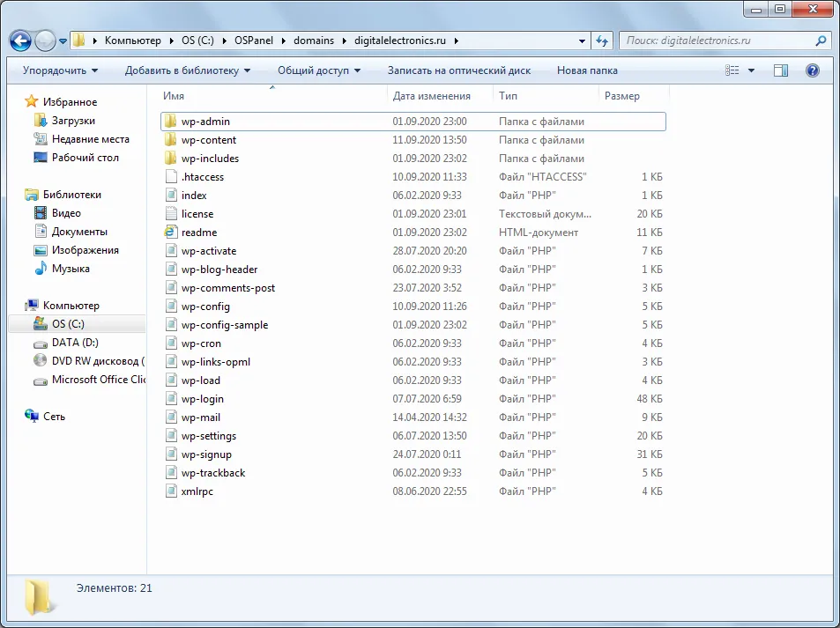Click the magnifier search icon

821,41
